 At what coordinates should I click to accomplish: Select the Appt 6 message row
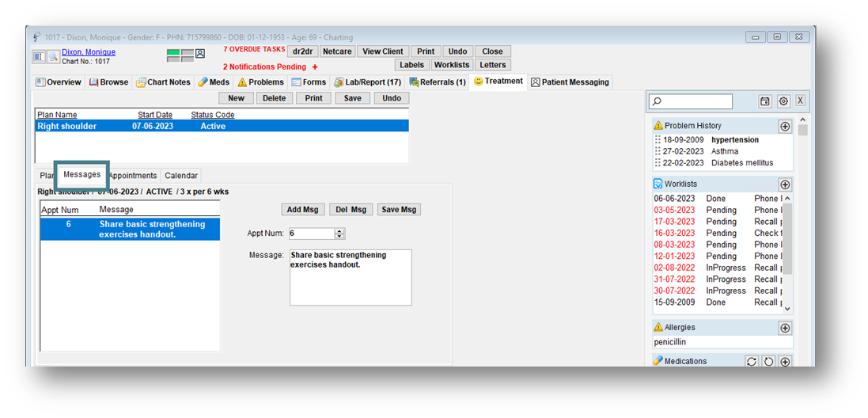coord(130,230)
